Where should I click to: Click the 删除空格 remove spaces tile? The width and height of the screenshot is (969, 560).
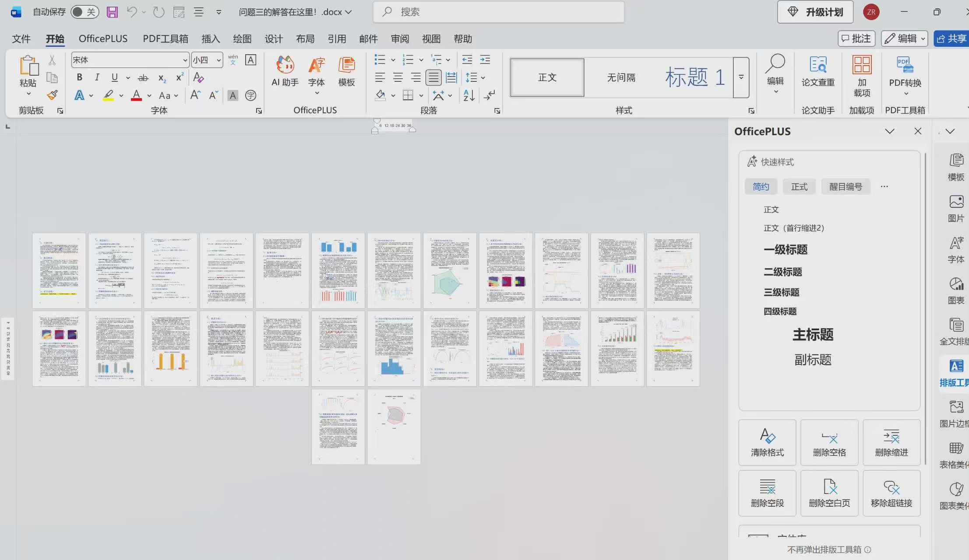tap(829, 442)
